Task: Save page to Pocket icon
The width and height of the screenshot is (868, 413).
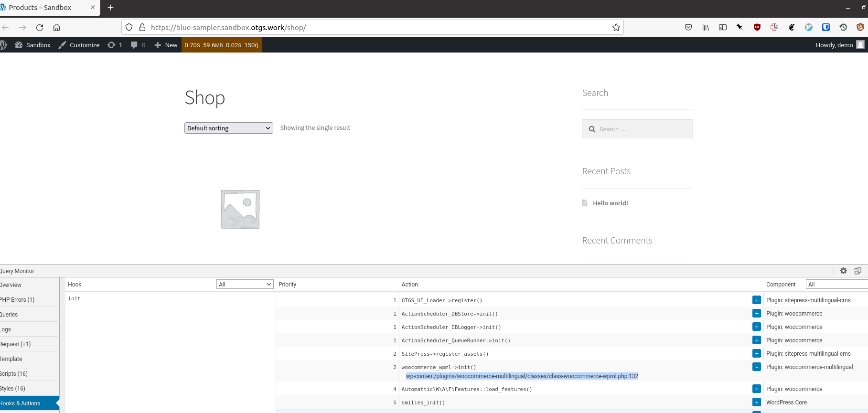Action: click(688, 27)
